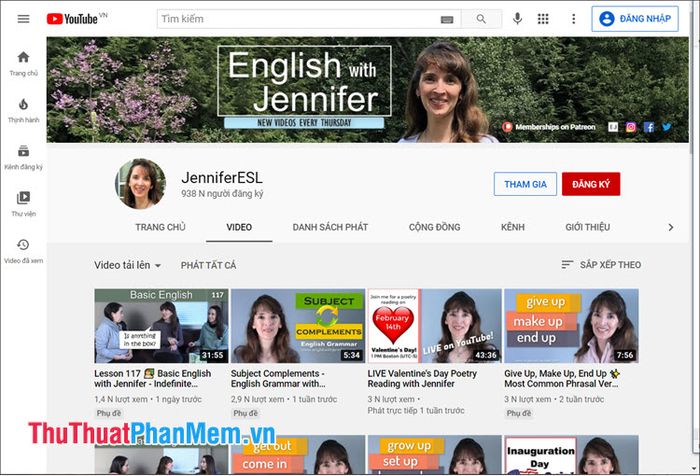Open the on-screen keyboard icon in search
This screenshot has height=476, width=700.
[447, 19]
